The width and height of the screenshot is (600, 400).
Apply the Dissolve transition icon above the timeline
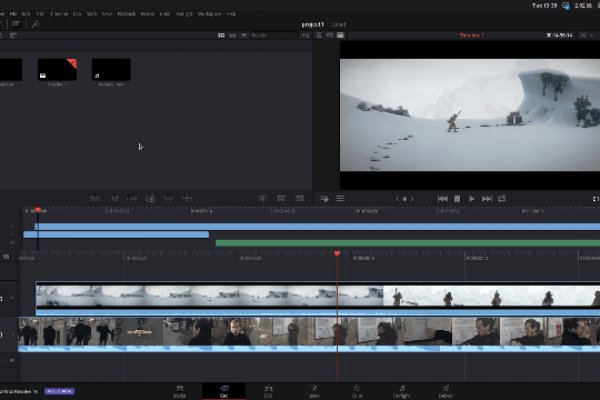pyautogui.click(x=279, y=199)
